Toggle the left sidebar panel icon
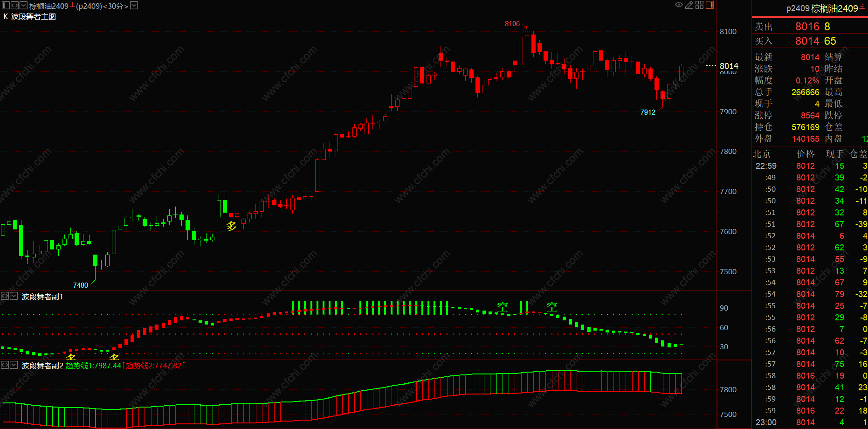 [6, 6]
